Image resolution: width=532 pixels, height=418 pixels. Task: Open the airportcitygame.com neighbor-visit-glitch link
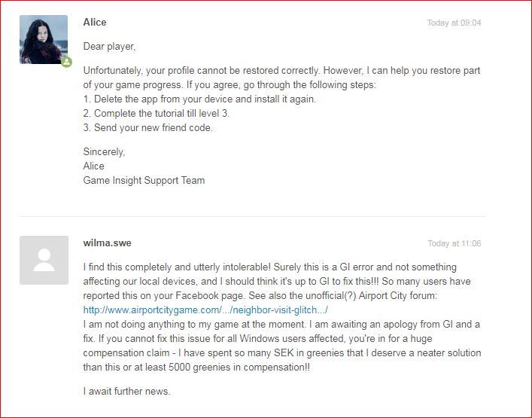click(x=205, y=310)
